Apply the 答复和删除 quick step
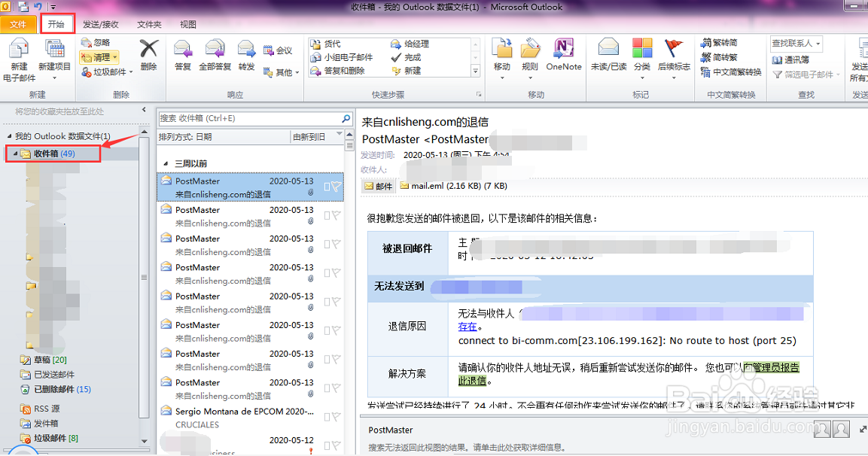The height and width of the screenshot is (456, 868). pos(338,71)
